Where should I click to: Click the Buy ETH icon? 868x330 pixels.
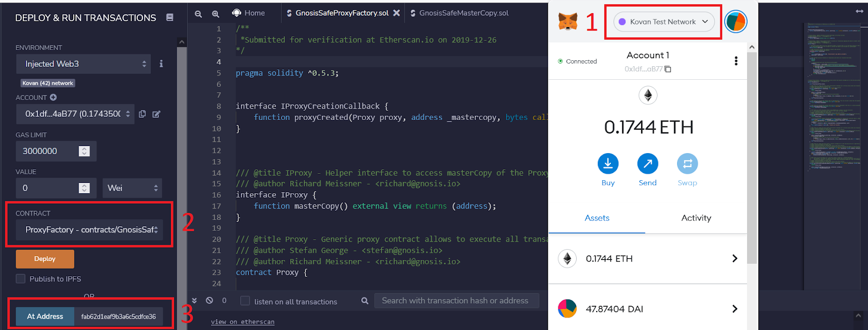[608, 163]
